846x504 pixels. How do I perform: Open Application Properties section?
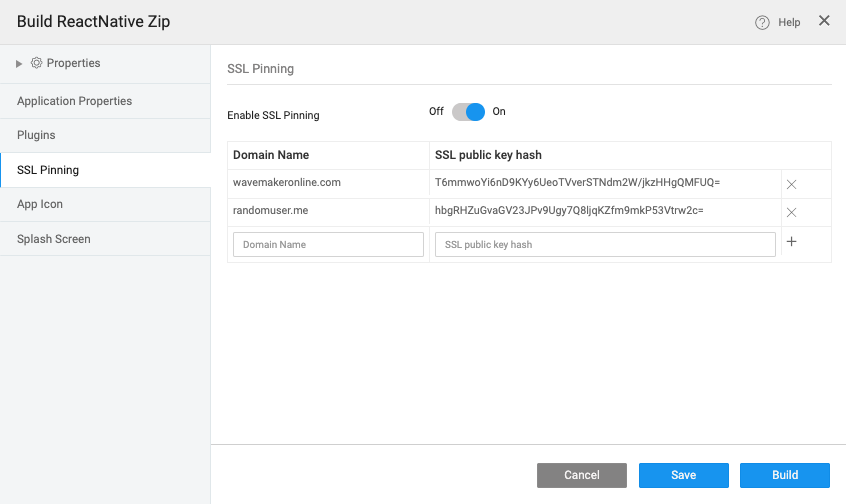coord(74,101)
